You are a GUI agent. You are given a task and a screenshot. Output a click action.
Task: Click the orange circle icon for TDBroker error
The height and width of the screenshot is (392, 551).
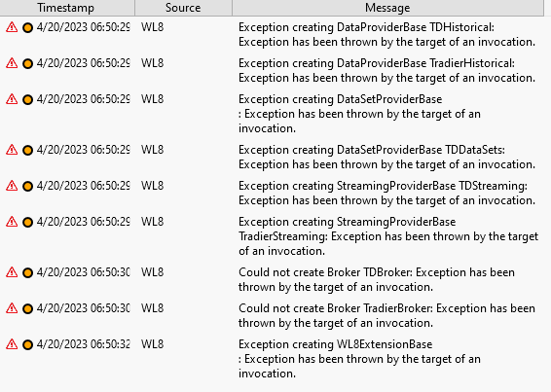coord(27,273)
